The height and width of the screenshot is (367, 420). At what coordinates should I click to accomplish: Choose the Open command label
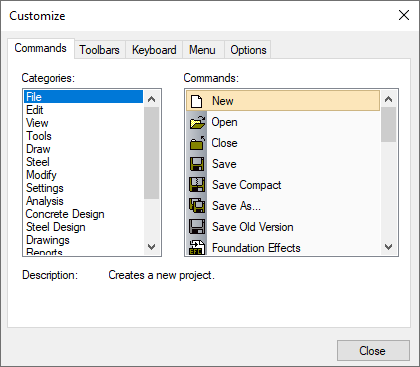(x=224, y=122)
